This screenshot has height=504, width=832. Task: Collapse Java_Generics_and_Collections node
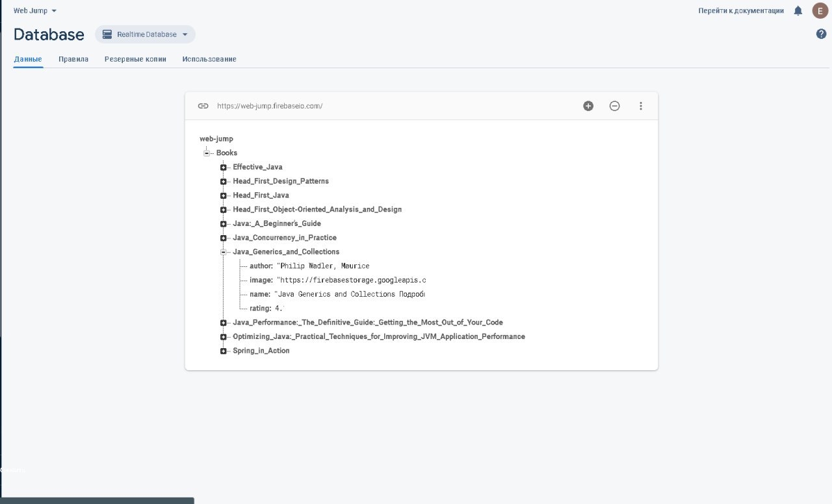(223, 252)
